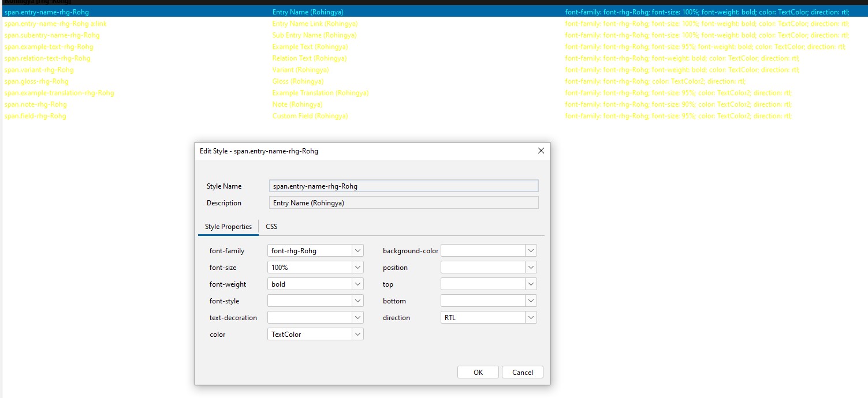The height and width of the screenshot is (398, 868).
Task: Open the text-decoration dropdown
Action: tap(357, 317)
